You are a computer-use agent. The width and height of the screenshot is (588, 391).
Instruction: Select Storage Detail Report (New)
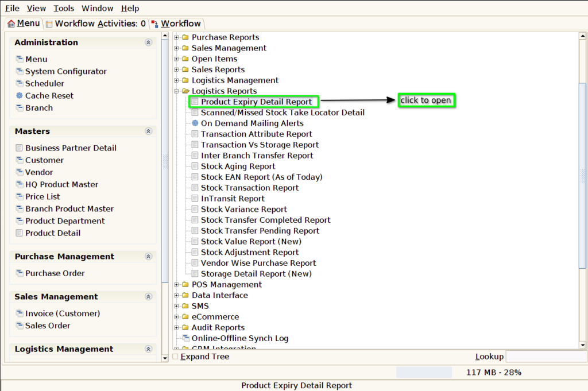(256, 274)
